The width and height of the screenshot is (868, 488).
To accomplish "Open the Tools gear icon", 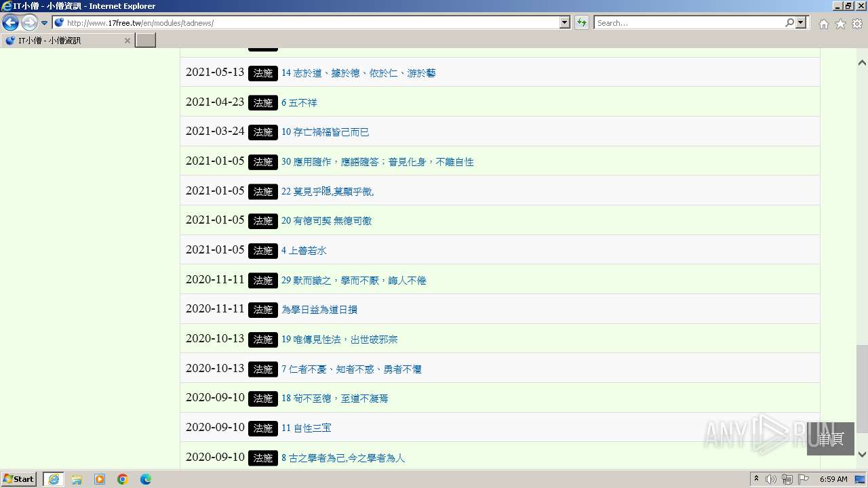I will coord(857,23).
